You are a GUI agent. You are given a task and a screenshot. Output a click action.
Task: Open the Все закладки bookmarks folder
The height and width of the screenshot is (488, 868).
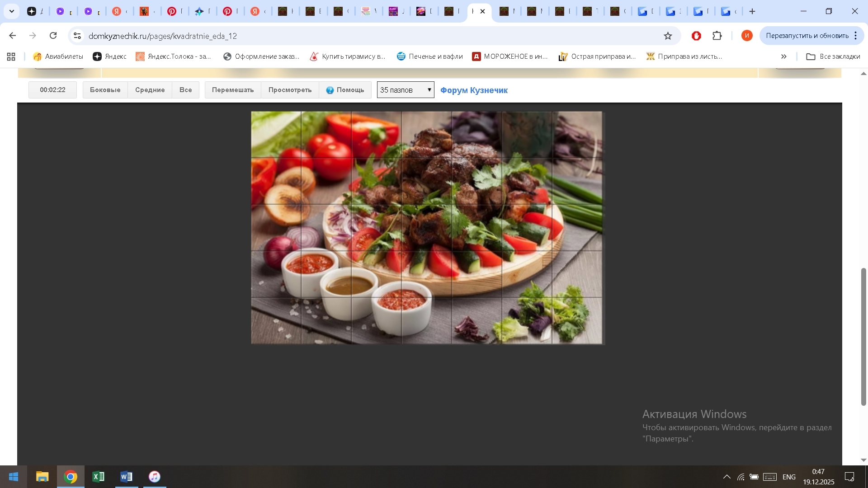coord(833,56)
